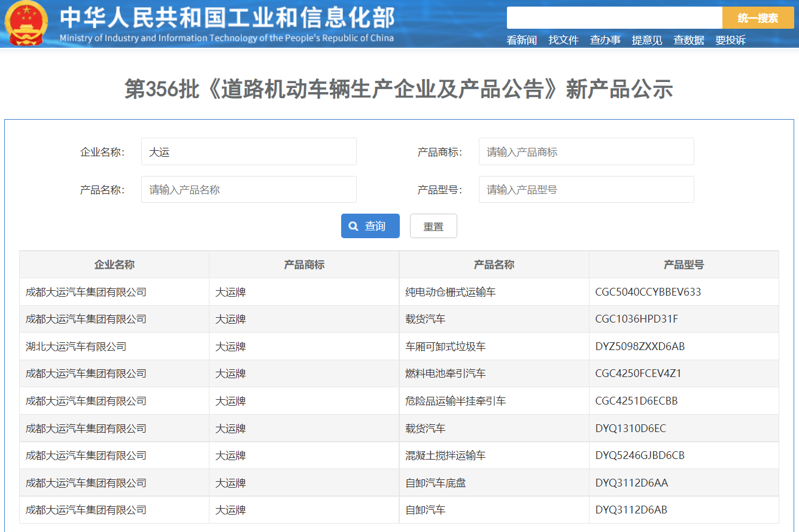Open the 看新闻 menu item

(521, 40)
